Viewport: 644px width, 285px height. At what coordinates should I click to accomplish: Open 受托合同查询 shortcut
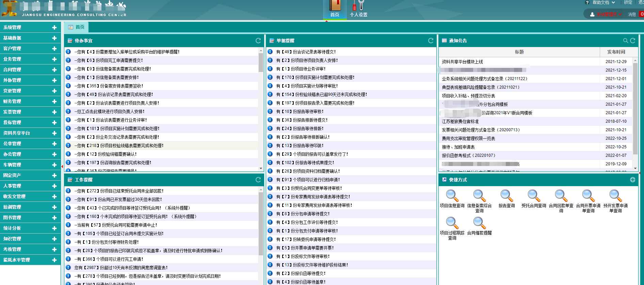(x=534, y=199)
